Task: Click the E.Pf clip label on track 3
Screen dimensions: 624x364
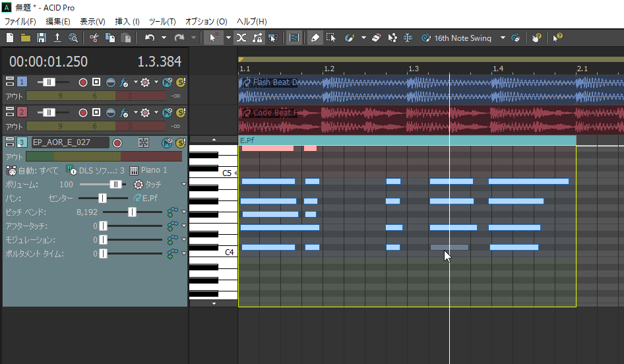Action: (247, 140)
